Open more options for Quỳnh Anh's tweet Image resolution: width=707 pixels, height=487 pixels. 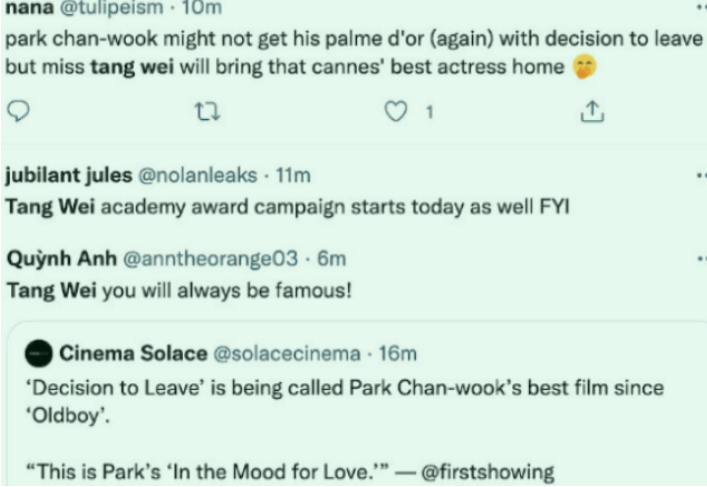tap(702, 259)
